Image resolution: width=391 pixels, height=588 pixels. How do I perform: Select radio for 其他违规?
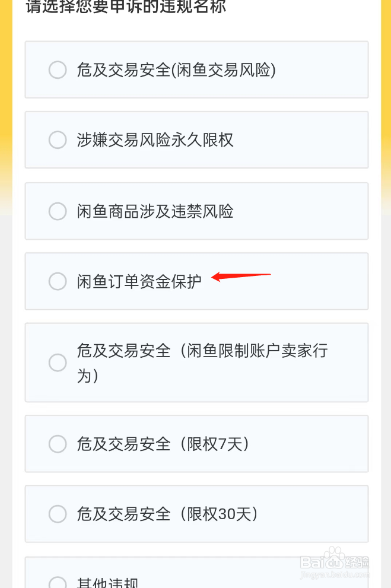point(58,583)
